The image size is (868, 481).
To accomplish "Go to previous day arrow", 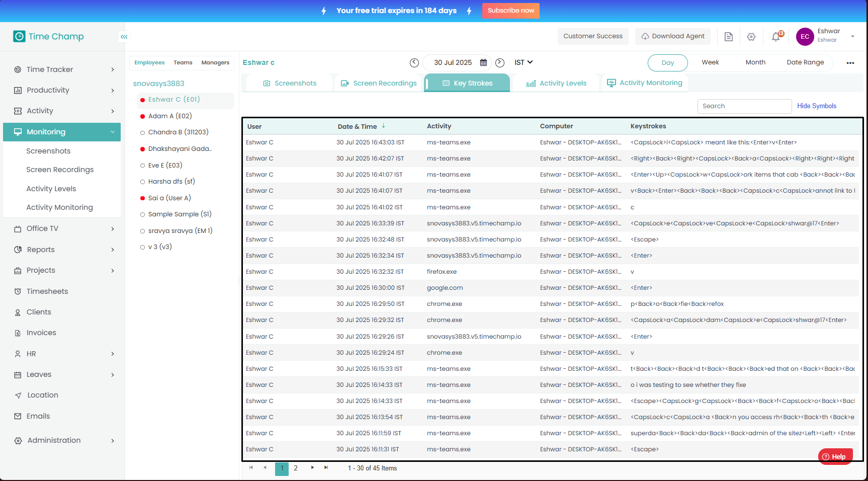I will pos(414,63).
